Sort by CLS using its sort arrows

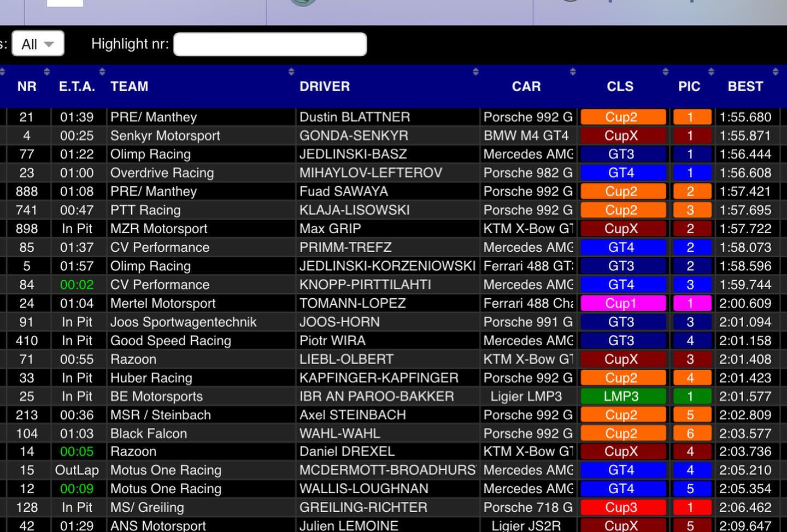pyautogui.click(x=665, y=72)
